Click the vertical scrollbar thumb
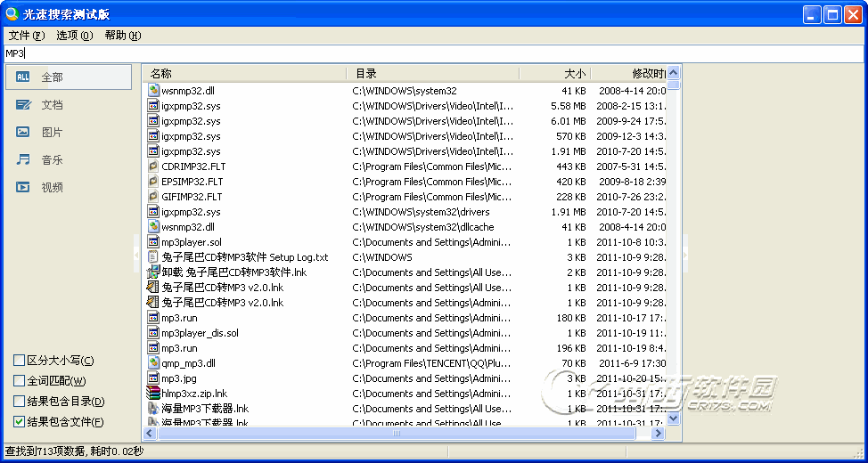The height and width of the screenshot is (463, 868). [674, 85]
